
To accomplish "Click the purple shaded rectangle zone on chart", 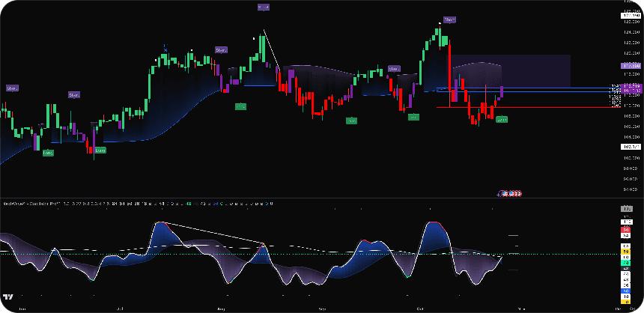I will [x=508, y=70].
